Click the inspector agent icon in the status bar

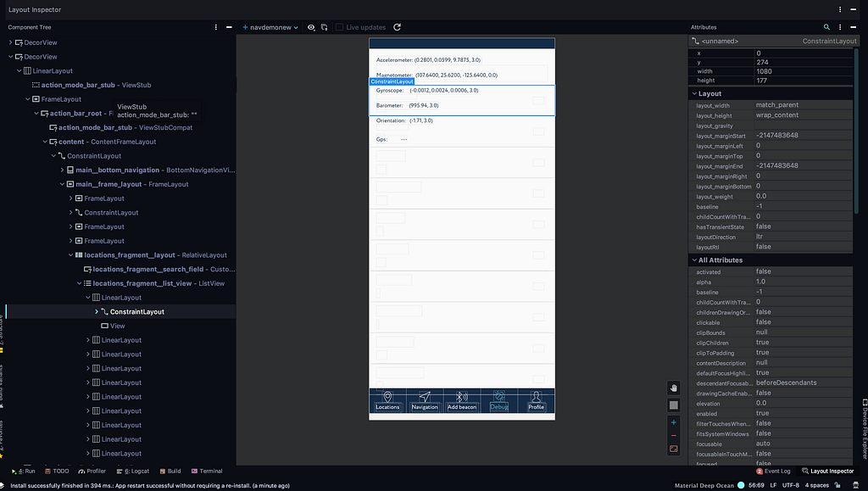[856, 485]
